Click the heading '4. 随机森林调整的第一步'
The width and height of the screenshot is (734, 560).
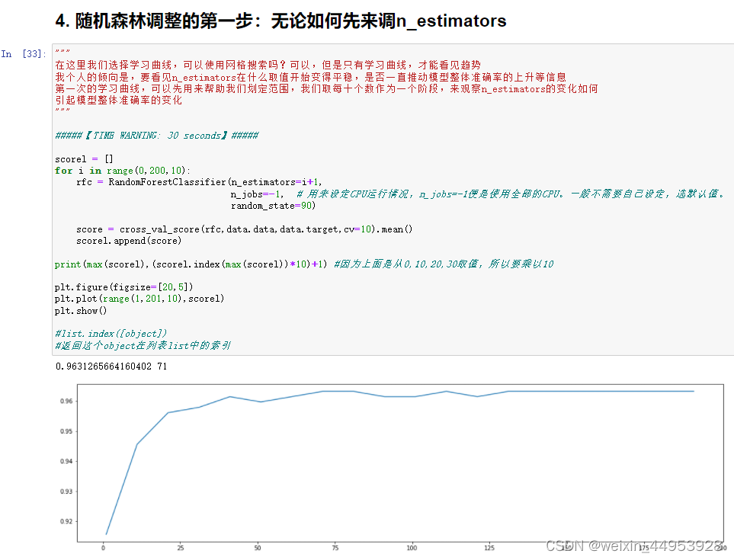coord(280,21)
